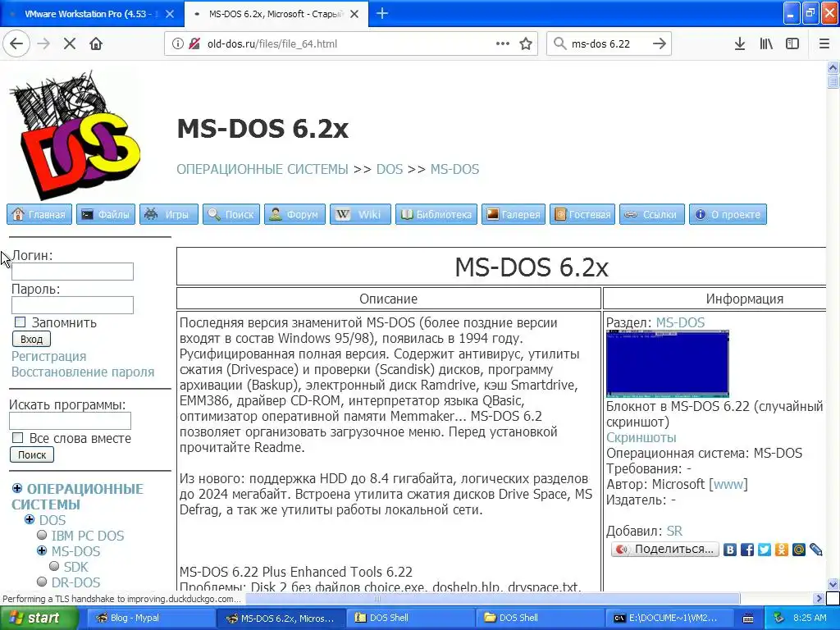Click the vertical scrollbar down arrow
Viewport: 840px width, 630px height.
833,584
